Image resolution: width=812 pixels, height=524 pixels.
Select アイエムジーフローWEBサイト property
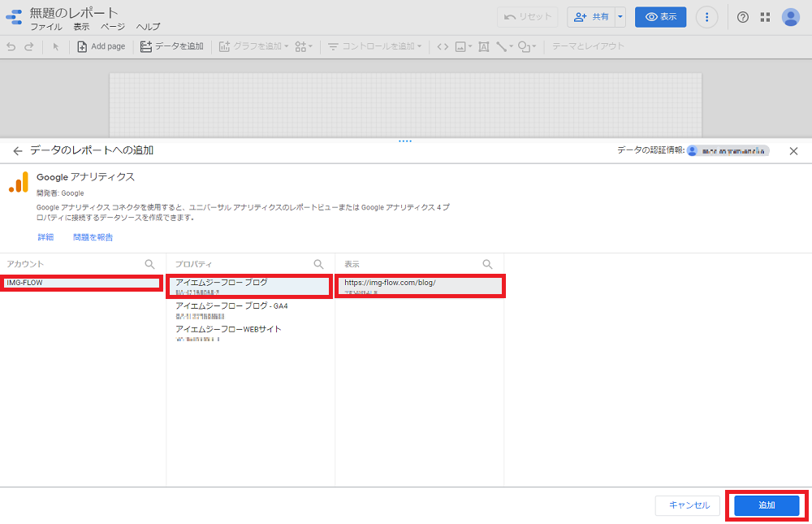[228, 329]
